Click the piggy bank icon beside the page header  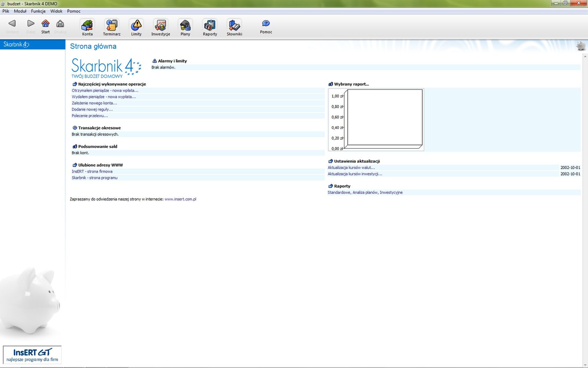(x=581, y=46)
